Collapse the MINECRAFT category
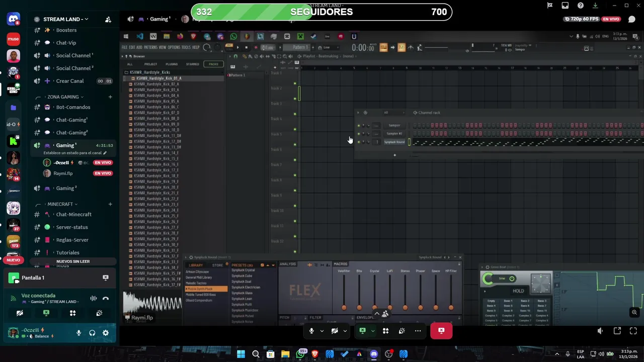The height and width of the screenshot is (362, 644). (x=62, y=204)
